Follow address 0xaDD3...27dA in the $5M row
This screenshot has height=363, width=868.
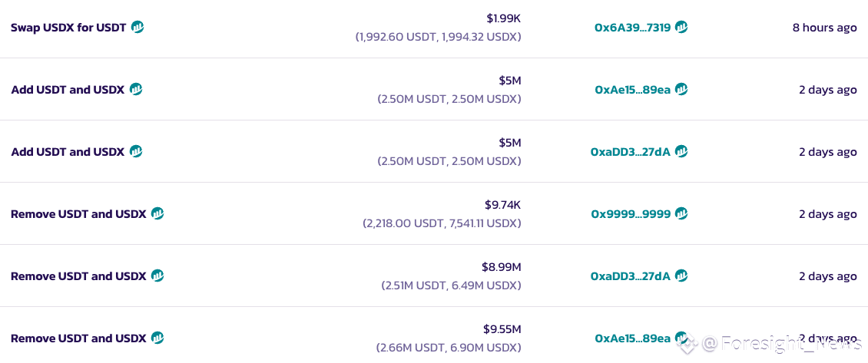[x=630, y=152]
